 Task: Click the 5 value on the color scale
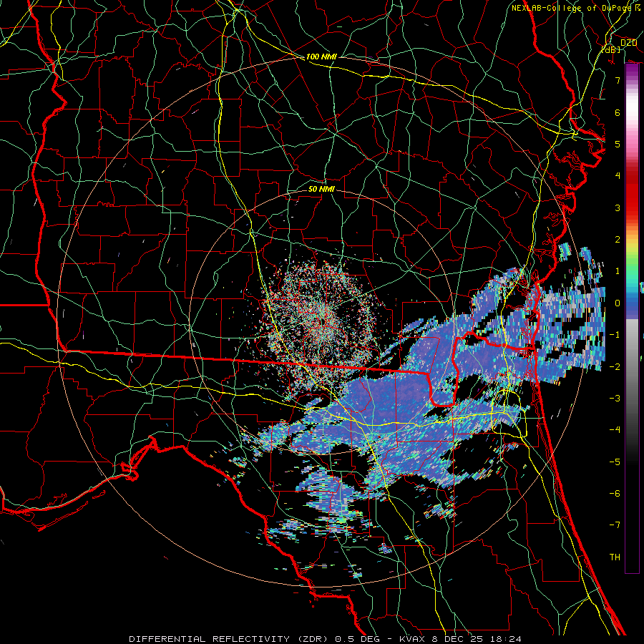click(618, 144)
